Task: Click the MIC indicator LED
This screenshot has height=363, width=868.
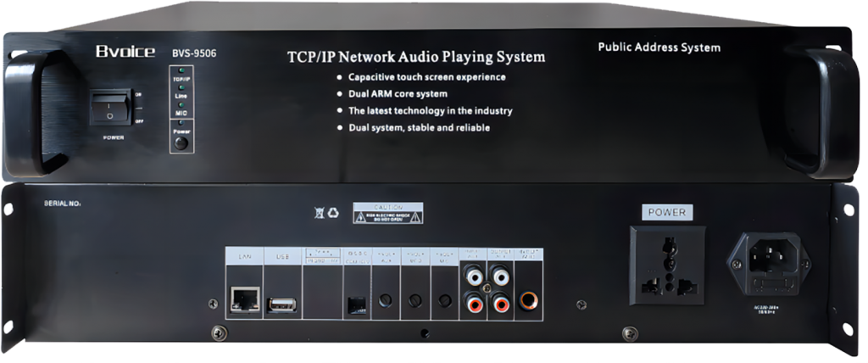Action: 180,105
